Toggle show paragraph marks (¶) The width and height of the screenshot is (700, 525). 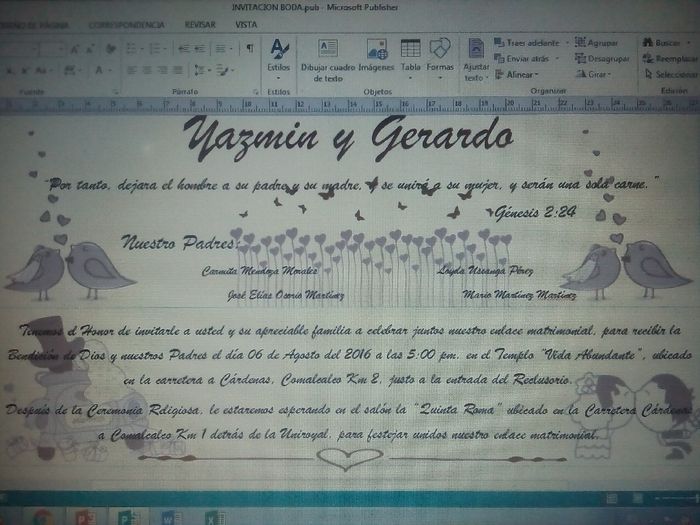pyautogui.click(x=250, y=48)
